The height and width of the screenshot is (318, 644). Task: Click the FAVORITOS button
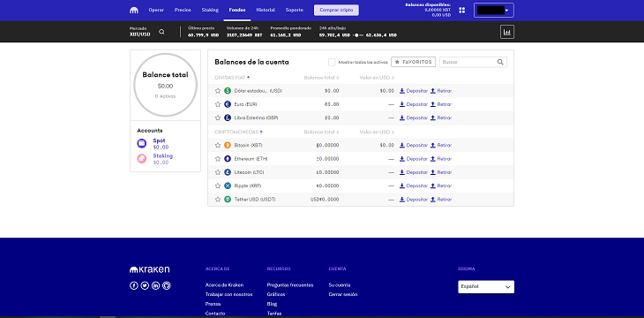[x=413, y=62]
